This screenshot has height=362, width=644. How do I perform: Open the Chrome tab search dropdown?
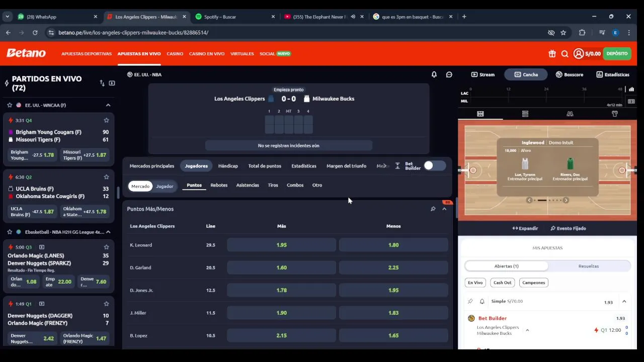coord(7,17)
